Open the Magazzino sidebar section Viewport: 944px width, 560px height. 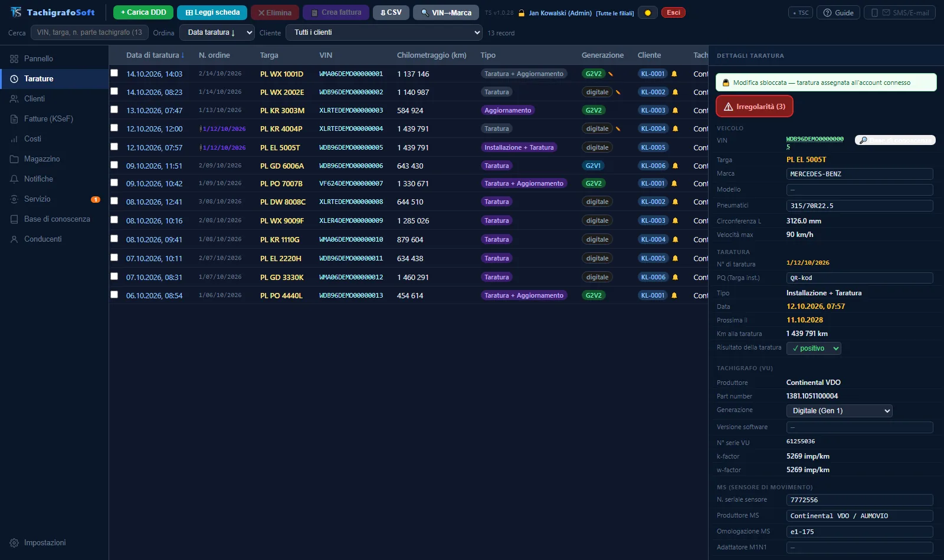coord(54,159)
